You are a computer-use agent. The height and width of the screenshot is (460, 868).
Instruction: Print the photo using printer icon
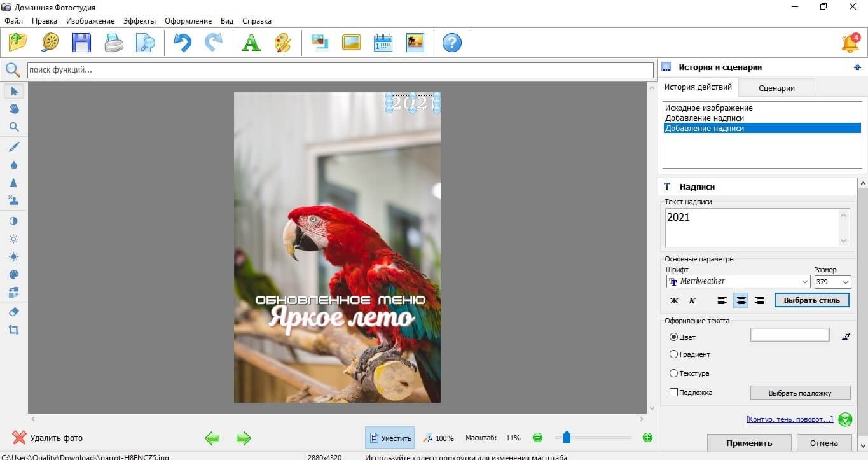tap(114, 43)
